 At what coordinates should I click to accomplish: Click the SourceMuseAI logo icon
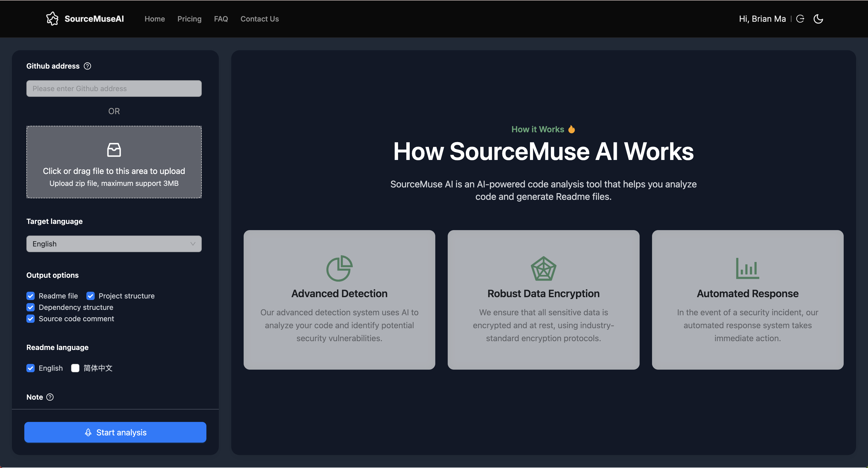coord(51,18)
